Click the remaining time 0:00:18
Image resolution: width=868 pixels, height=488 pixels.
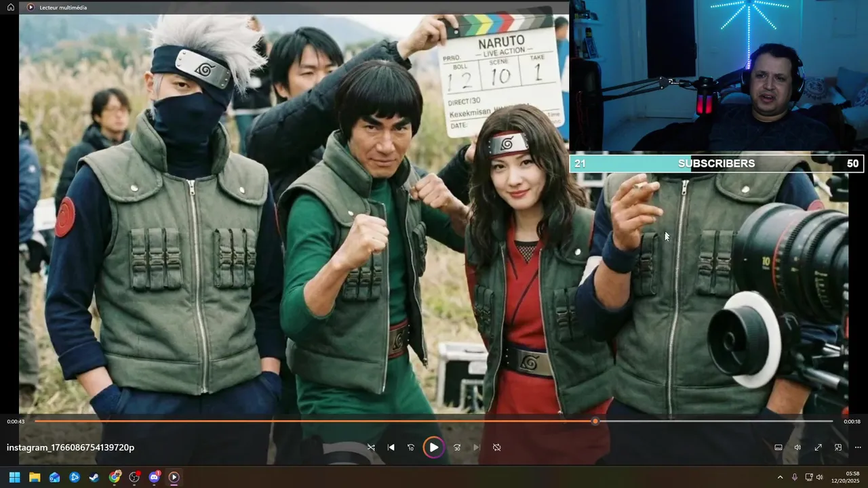852,422
